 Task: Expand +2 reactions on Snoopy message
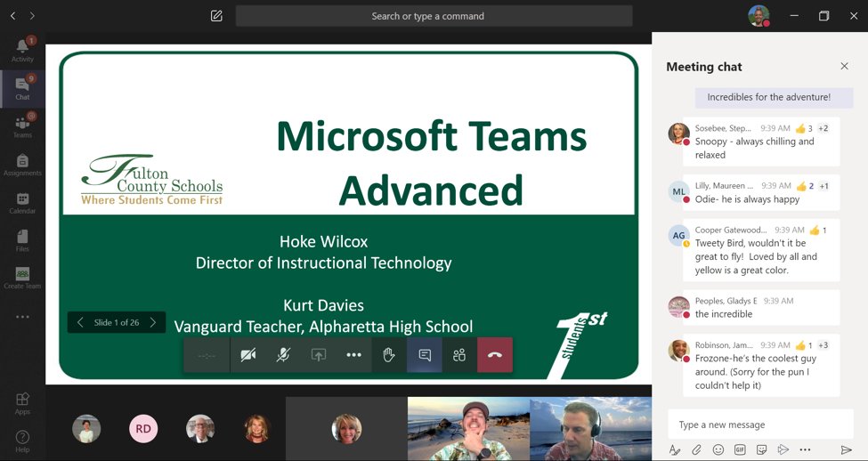[823, 128]
